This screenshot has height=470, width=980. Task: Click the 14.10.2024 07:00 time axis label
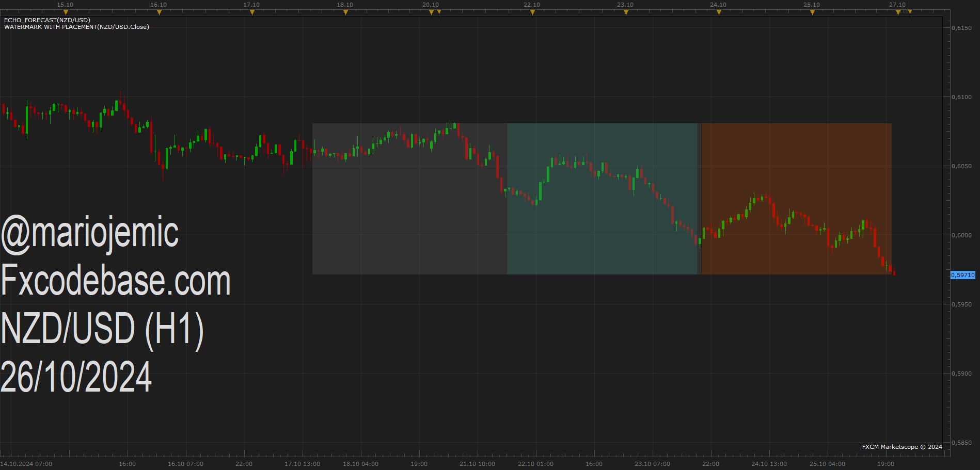[26, 464]
